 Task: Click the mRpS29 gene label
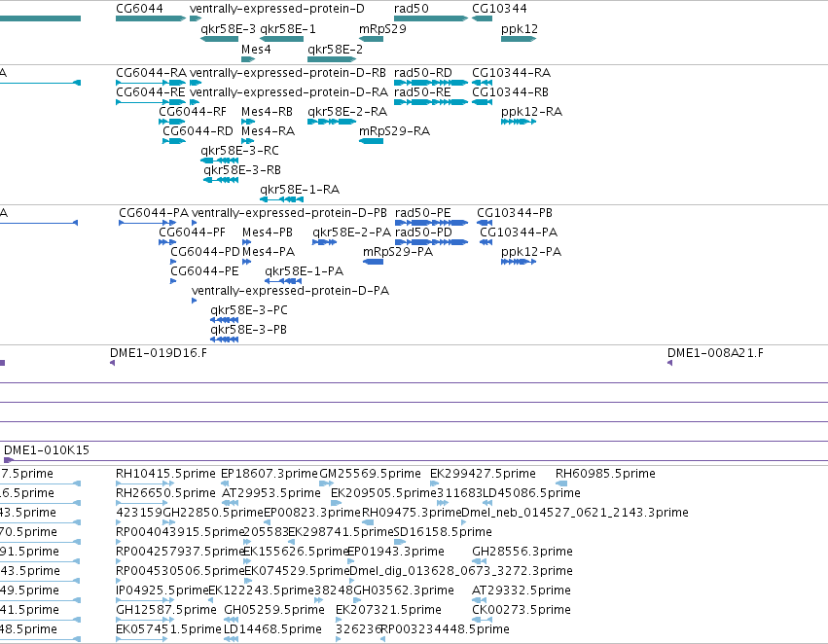[382, 29]
